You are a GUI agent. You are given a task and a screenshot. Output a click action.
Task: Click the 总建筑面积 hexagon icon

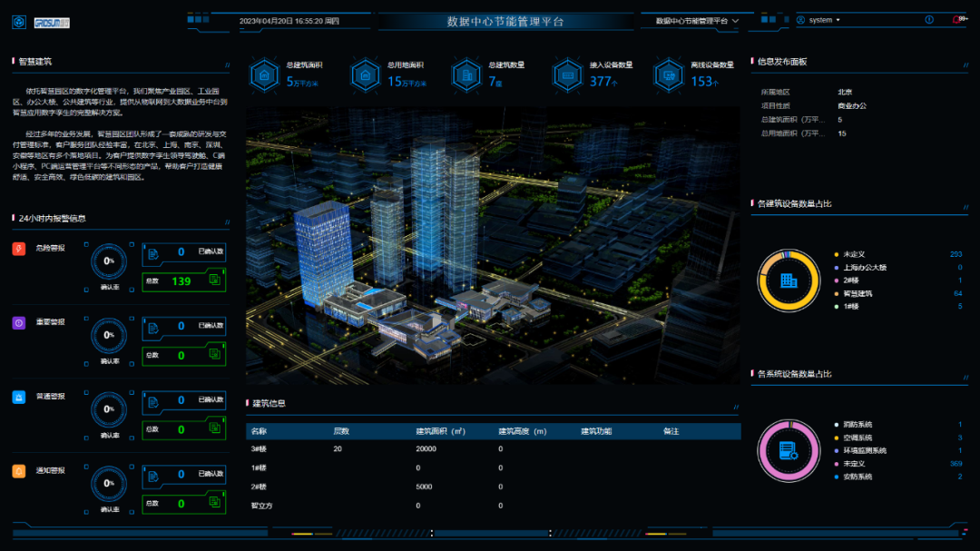click(264, 75)
